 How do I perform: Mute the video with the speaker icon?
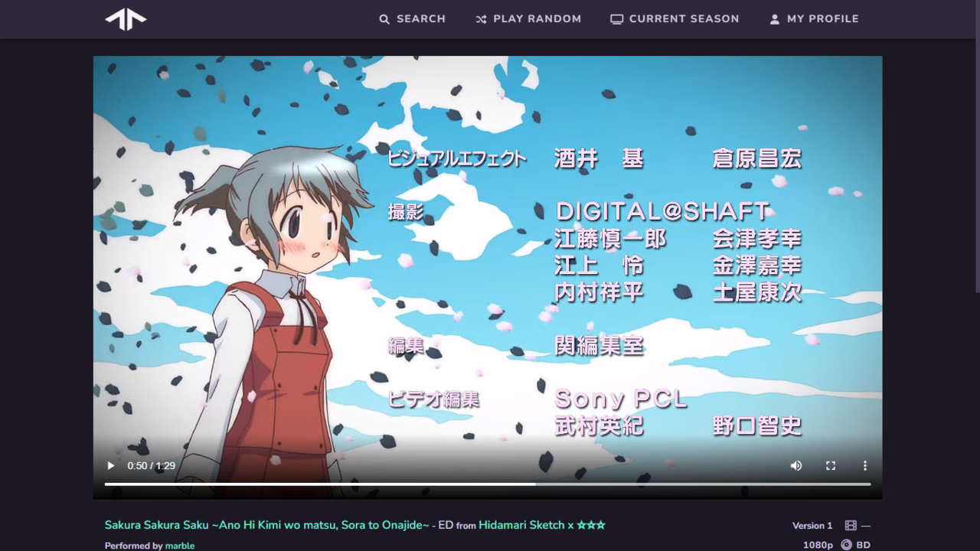coord(796,465)
